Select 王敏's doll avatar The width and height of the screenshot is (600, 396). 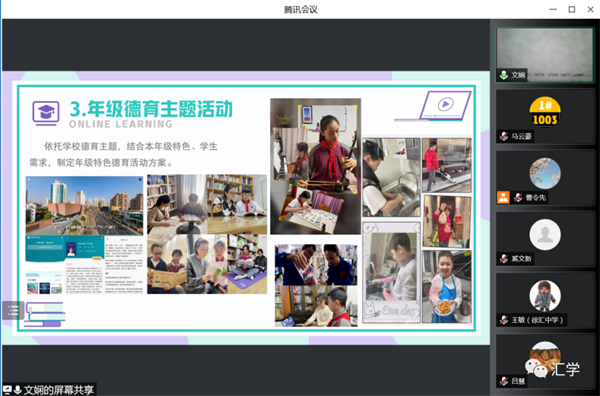(545, 296)
